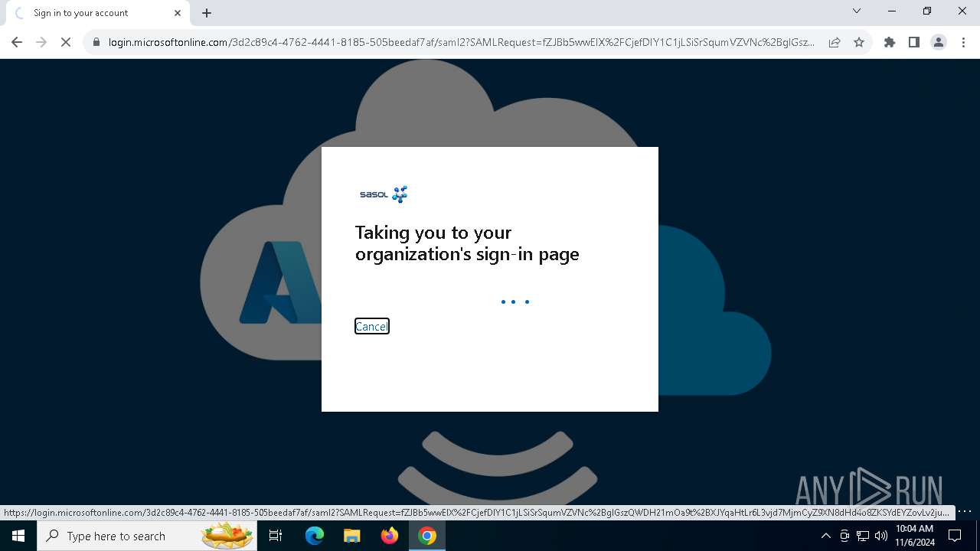Click the meet-now tray icon beside the network icon
The height and width of the screenshot is (551, 980).
(844, 536)
